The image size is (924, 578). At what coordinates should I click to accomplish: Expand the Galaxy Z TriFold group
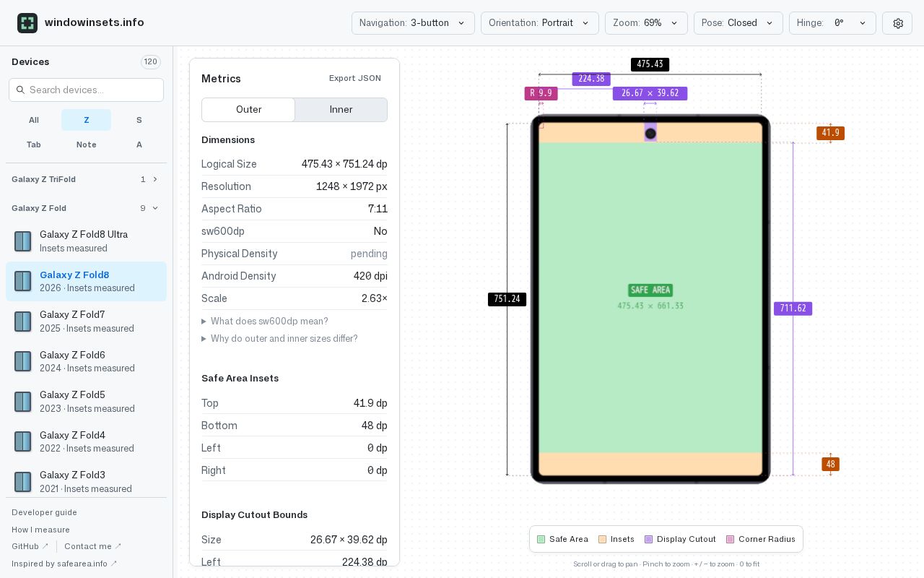tap(86, 179)
